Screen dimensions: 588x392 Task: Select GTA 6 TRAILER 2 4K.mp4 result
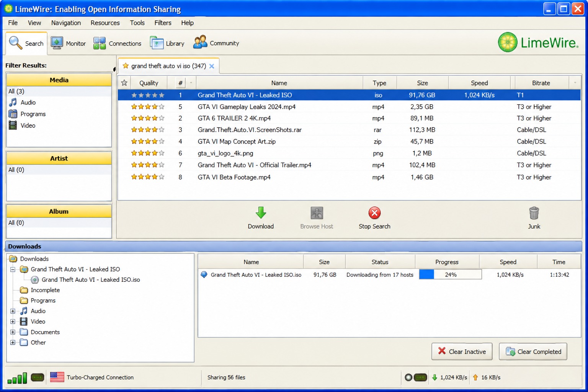[x=349, y=118]
